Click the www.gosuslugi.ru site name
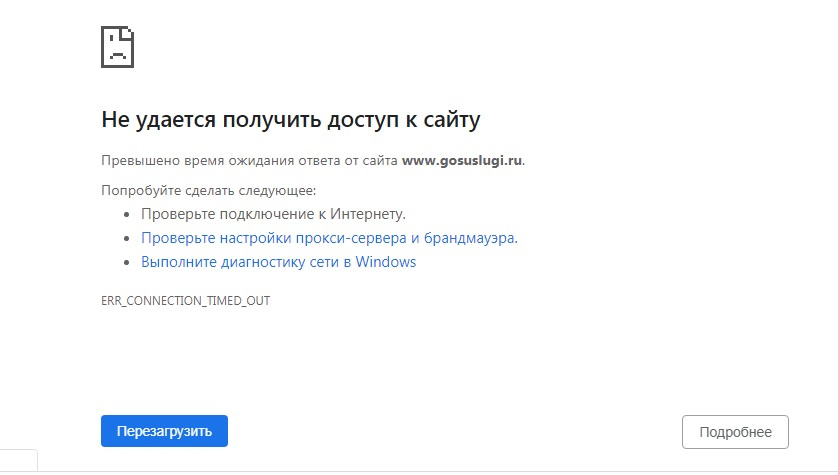 tap(462, 160)
